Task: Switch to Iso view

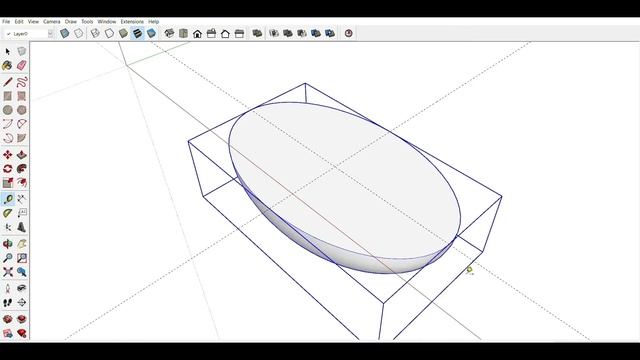Action: tap(169, 33)
